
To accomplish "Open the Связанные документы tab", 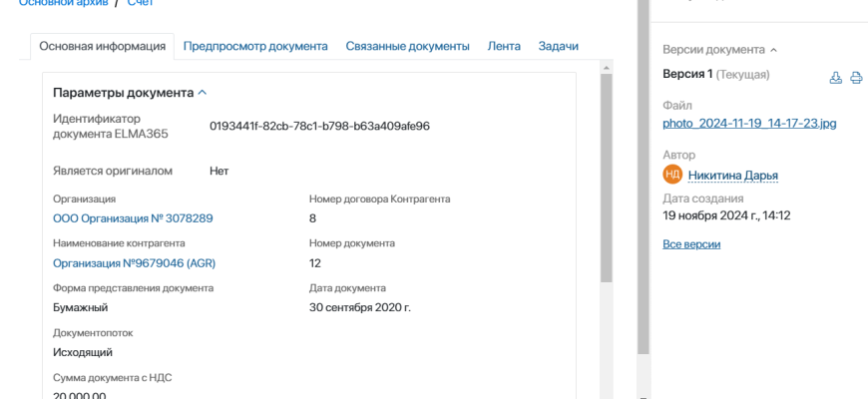I will point(407,46).
